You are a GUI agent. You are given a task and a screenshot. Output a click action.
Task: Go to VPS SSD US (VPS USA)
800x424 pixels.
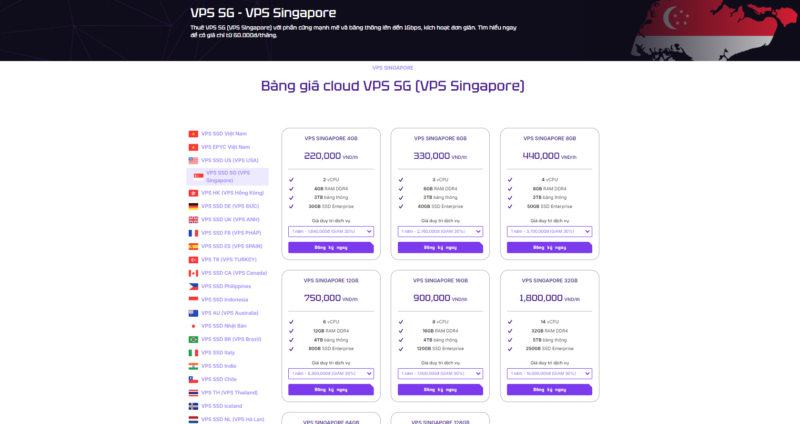click(x=230, y=160)
